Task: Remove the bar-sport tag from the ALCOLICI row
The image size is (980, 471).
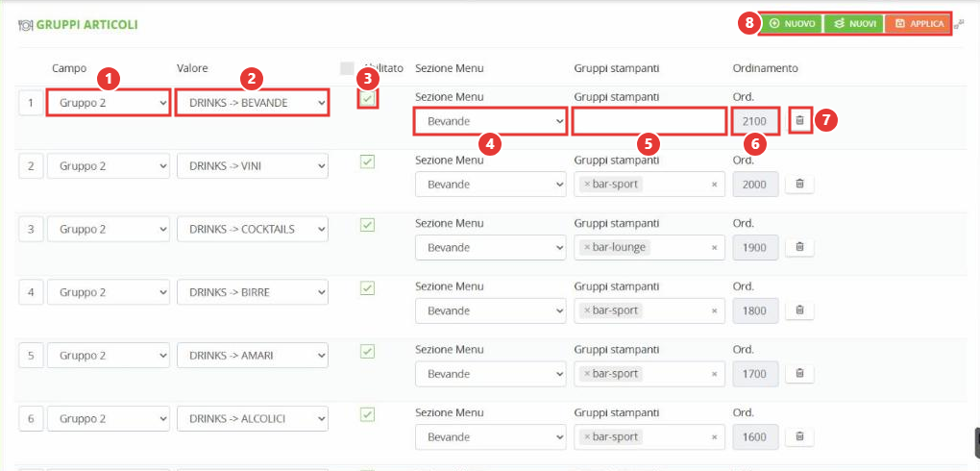Action: tap(587, 437)
